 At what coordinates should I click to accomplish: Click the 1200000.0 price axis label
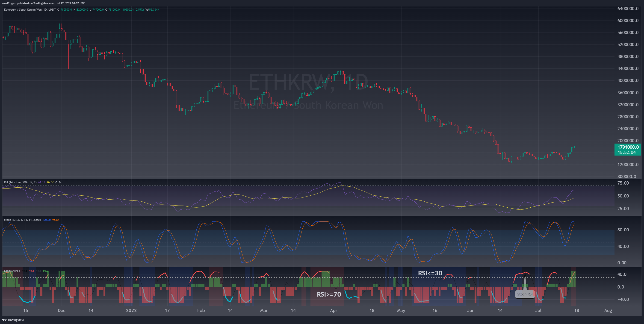point(628,165)
